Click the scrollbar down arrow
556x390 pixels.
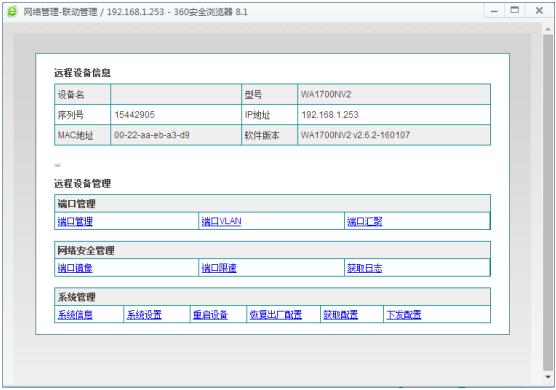coord(548,377)
